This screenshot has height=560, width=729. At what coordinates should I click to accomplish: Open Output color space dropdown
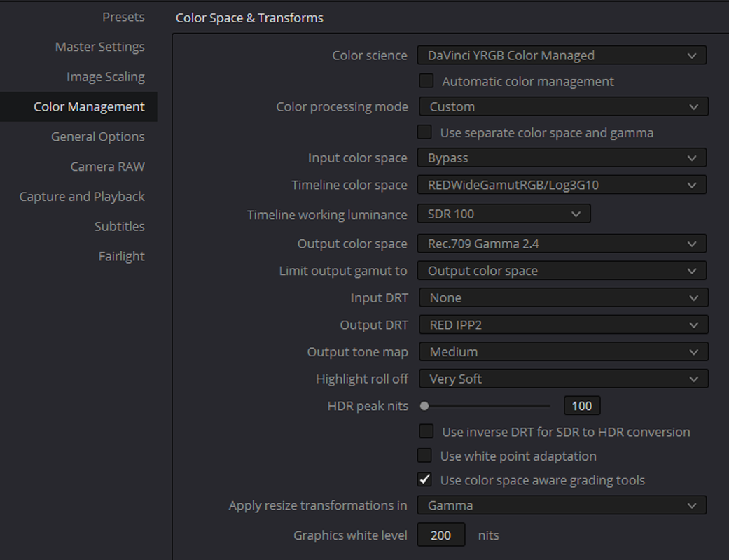pyautogui.click(x=562, y=244)
